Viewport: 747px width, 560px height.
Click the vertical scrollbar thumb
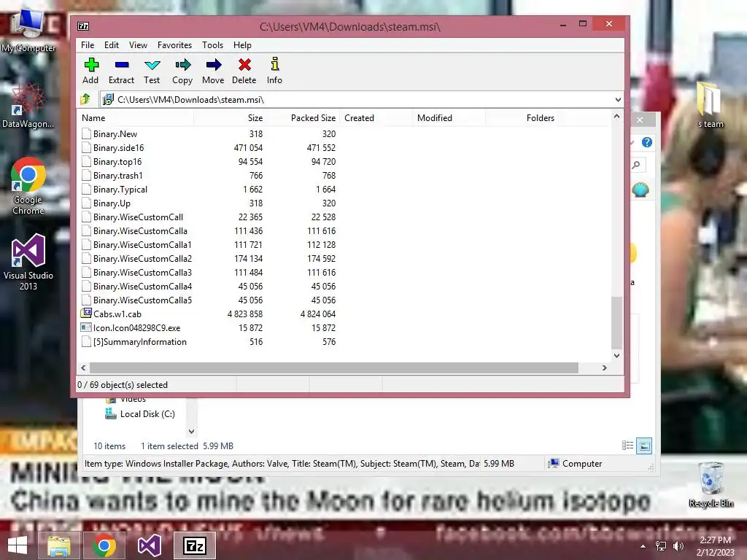(x=616, y=323)
